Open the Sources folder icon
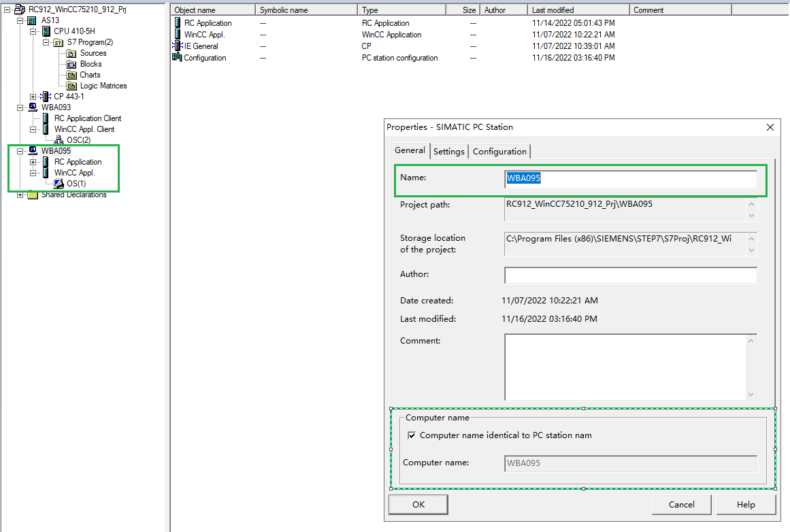 tap(71, 53)
